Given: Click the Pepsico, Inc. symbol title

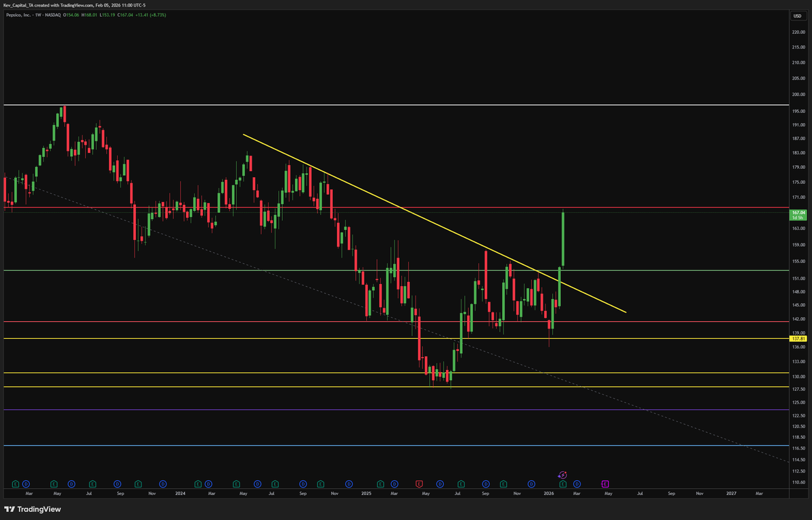Looking at the screenshot, I should coord(18,15).
